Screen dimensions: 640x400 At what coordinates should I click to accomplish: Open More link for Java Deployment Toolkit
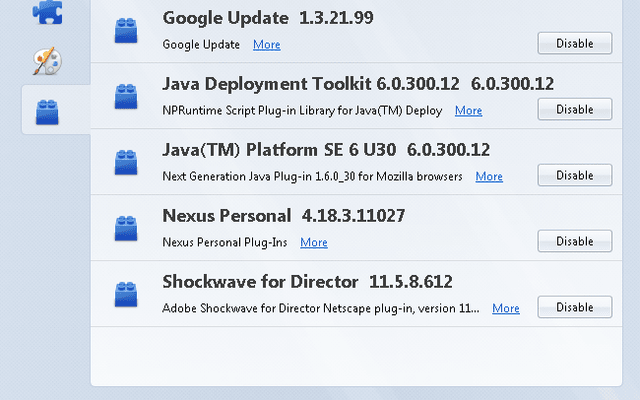click(469, 111)
